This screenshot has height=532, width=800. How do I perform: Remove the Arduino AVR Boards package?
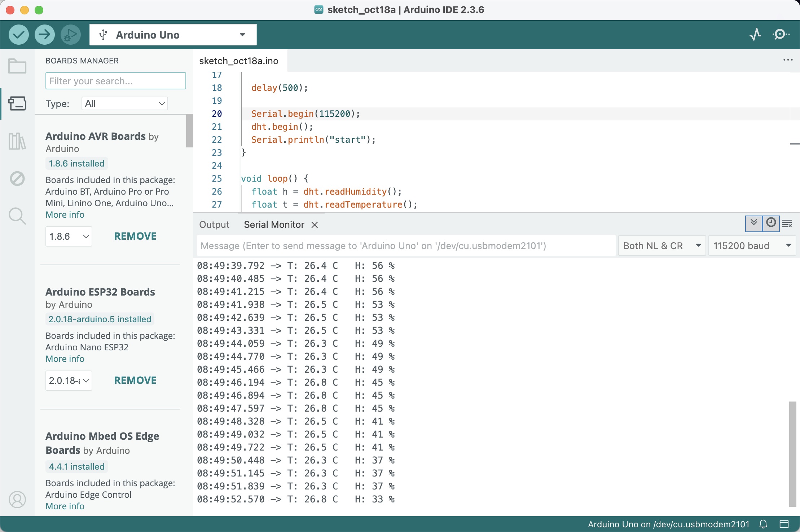coord(135,236)
